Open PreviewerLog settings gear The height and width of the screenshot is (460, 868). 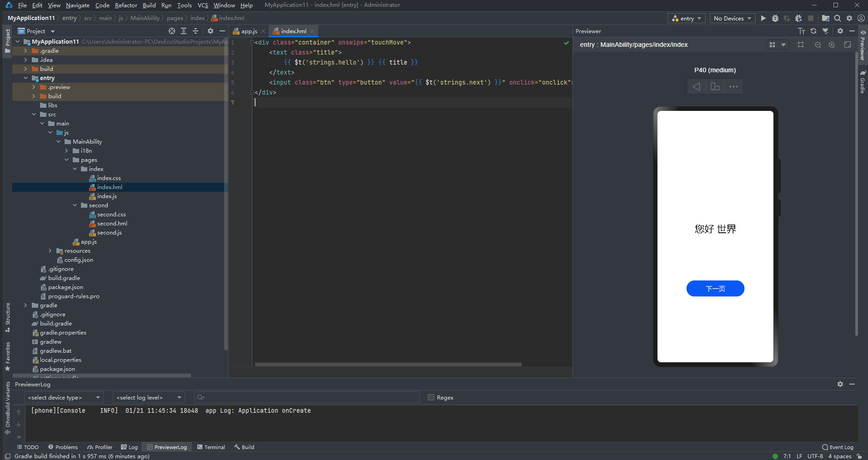coord(840,384)
